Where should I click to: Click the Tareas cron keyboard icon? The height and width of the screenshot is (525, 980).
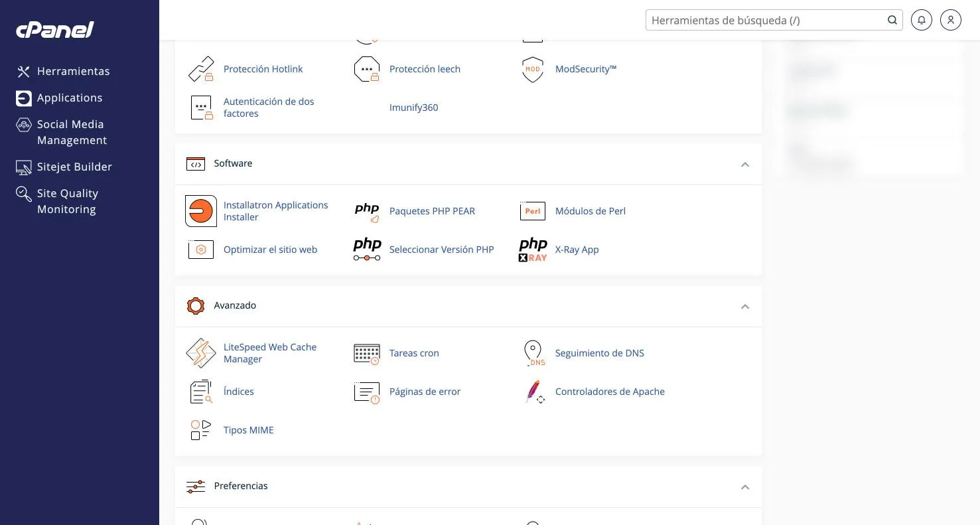point(367,354)
